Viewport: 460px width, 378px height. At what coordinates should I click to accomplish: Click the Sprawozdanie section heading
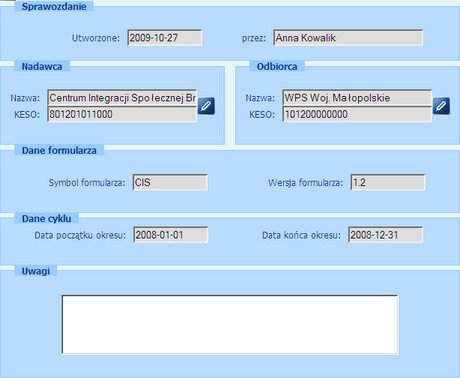(54, 7)
